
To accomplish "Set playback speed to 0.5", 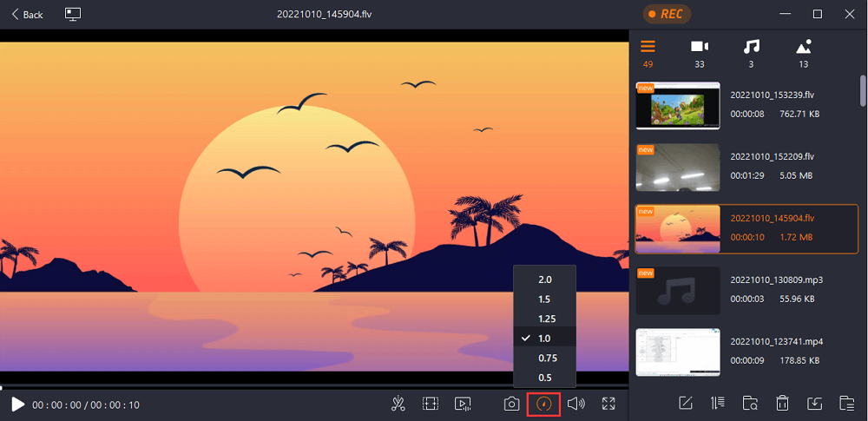I will pyautogui.click(x=545, y=377).
